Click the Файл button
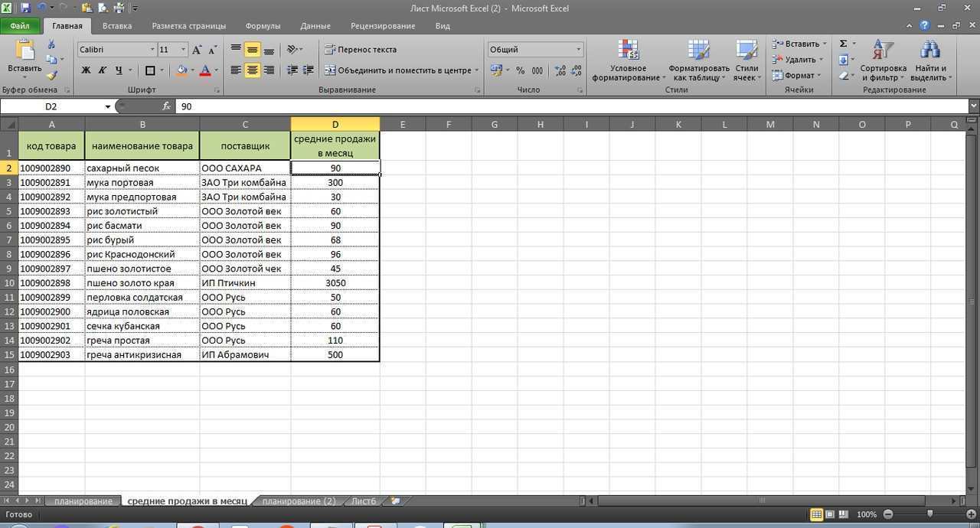 (20, 26)
